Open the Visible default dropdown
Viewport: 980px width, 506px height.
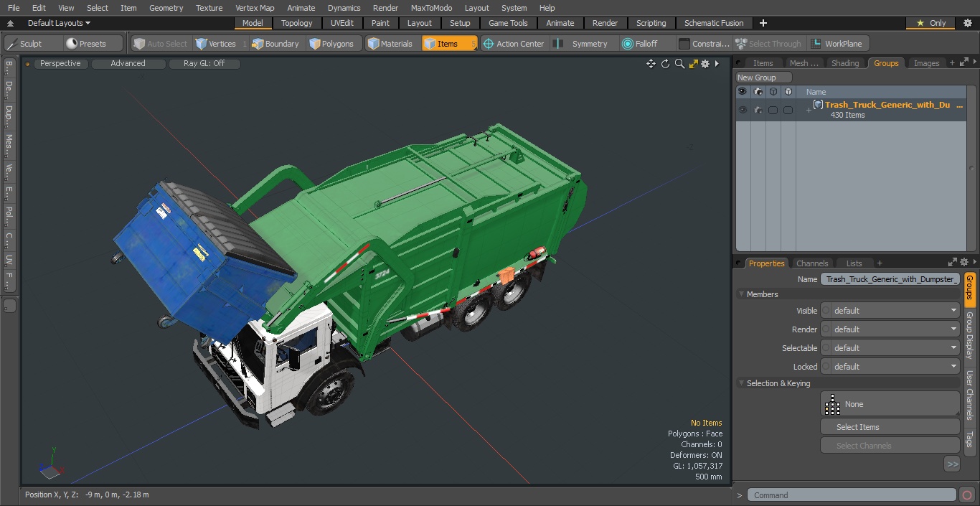(x=890, y=311)
